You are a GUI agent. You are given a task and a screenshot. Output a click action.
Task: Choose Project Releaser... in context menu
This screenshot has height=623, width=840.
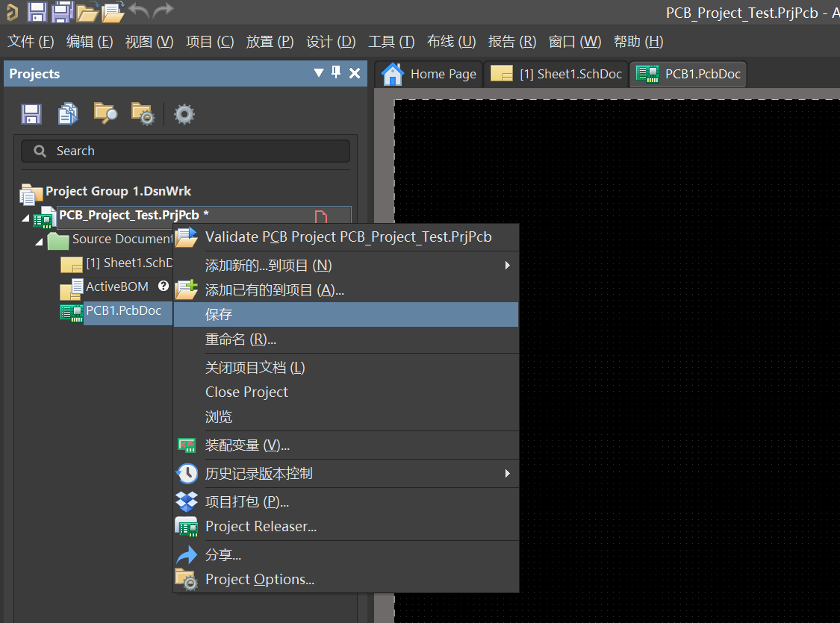pos(346,527)
